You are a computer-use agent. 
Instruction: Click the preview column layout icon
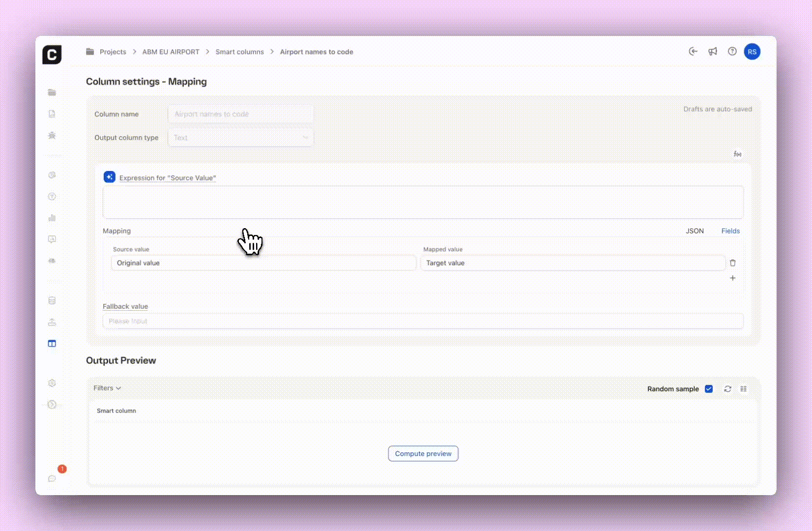[744, 389]
